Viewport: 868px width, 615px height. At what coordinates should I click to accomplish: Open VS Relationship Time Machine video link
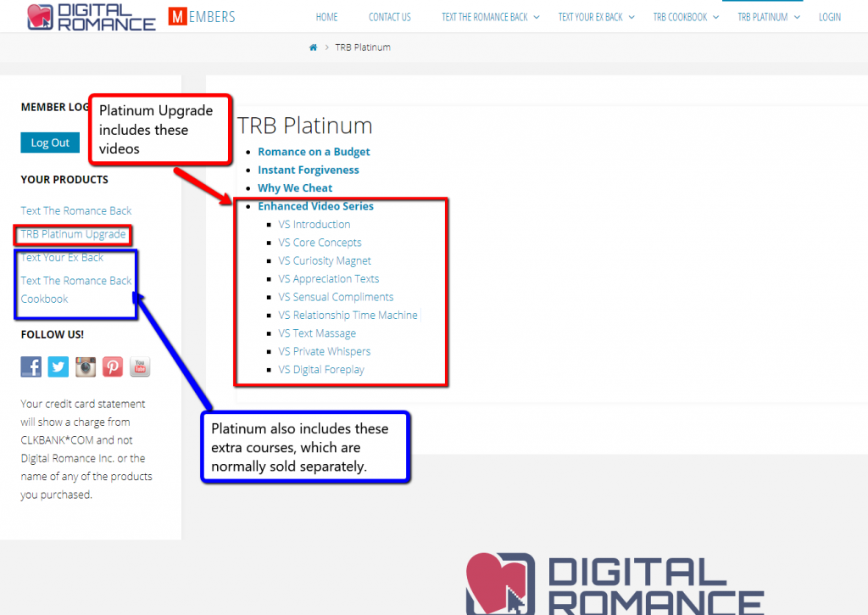pos(348,316)
